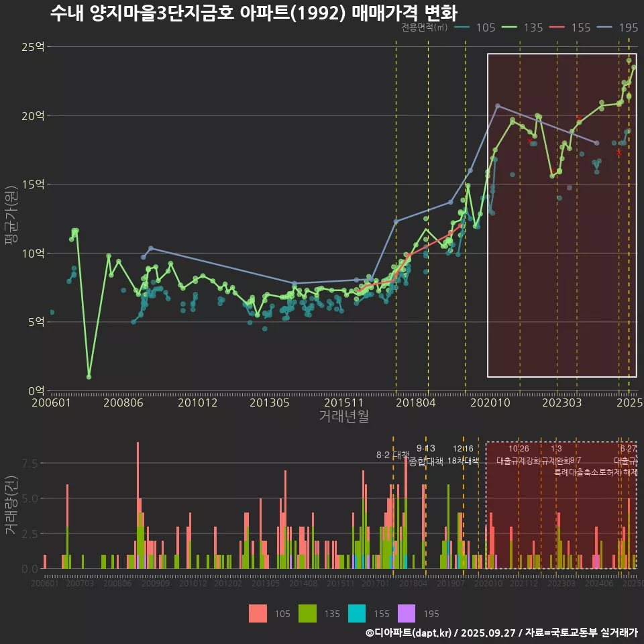644x644 pixels.
Task: Pick the purple 195 swatch in bottom legend
Action: click(x=407, y=613)
